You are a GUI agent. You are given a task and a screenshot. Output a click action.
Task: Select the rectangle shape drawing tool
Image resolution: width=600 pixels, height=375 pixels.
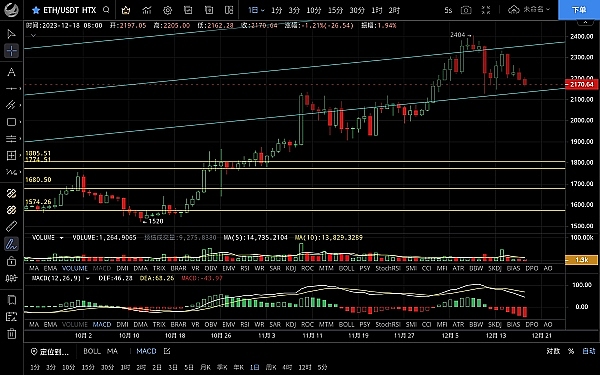click(x=11, y=122)
